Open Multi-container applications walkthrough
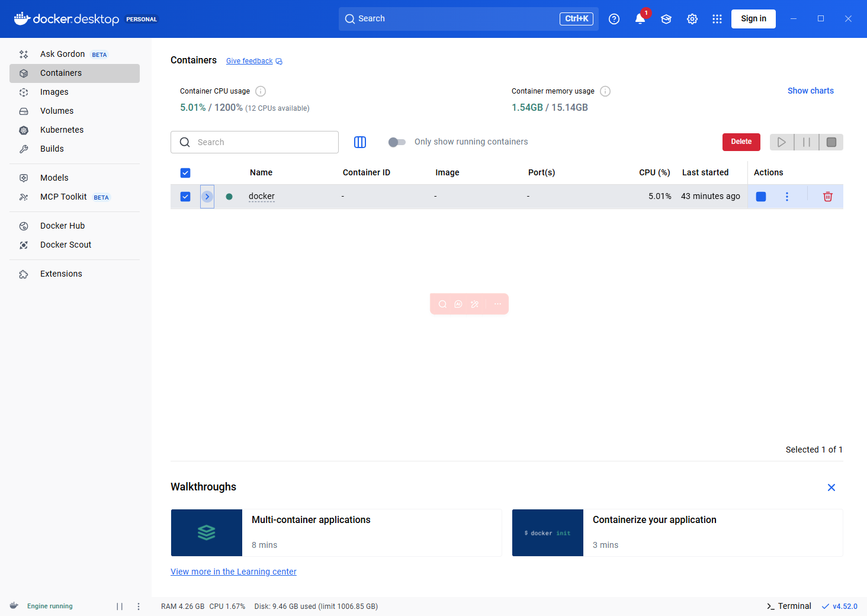The height and width of the screenshot is (616, 867). pos(336,532)
